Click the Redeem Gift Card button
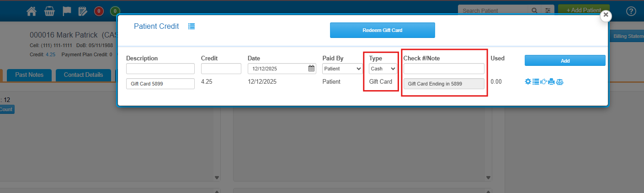Screen dimensions: 644x193 [x=382, y=30]
